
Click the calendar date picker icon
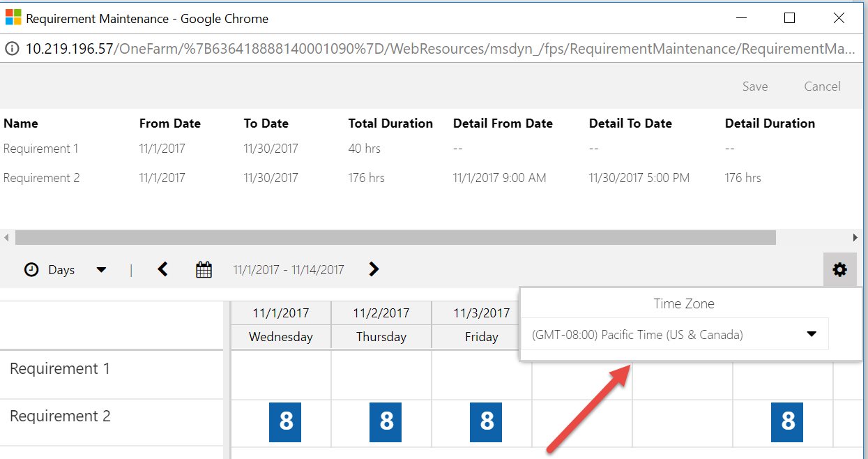[204, 270]
